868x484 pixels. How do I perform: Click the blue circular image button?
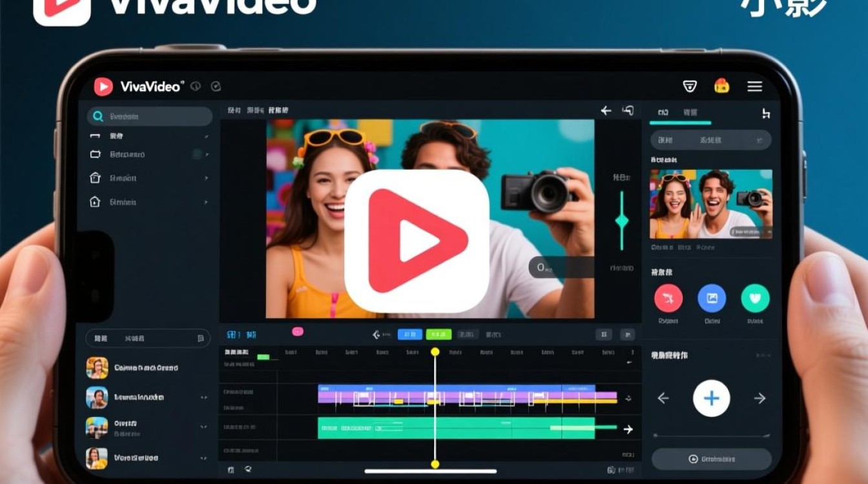click(712, 298)
